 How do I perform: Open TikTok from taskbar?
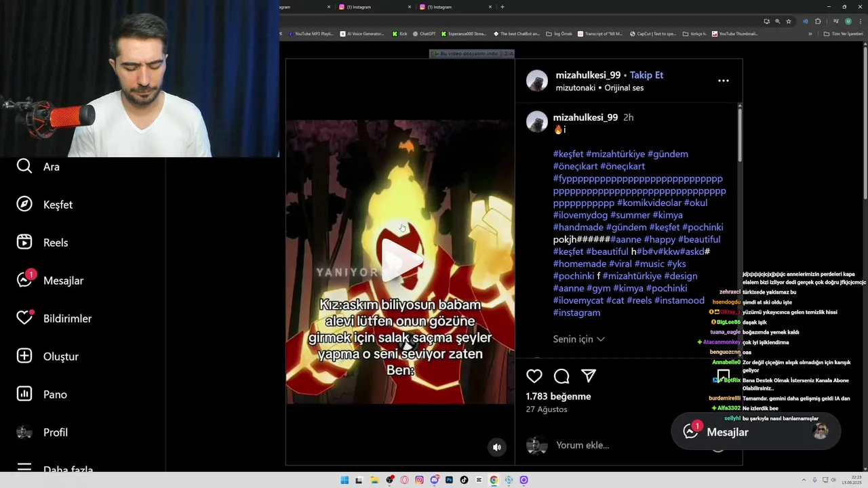[x=464, y=480]
